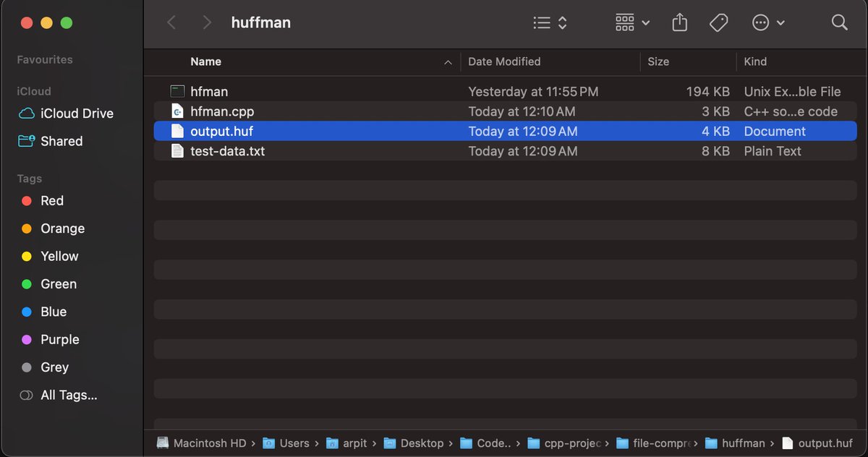This screenshot has height=457, width=868.
Task: Click the Kind value C++ so…e code
Action: 791,111
